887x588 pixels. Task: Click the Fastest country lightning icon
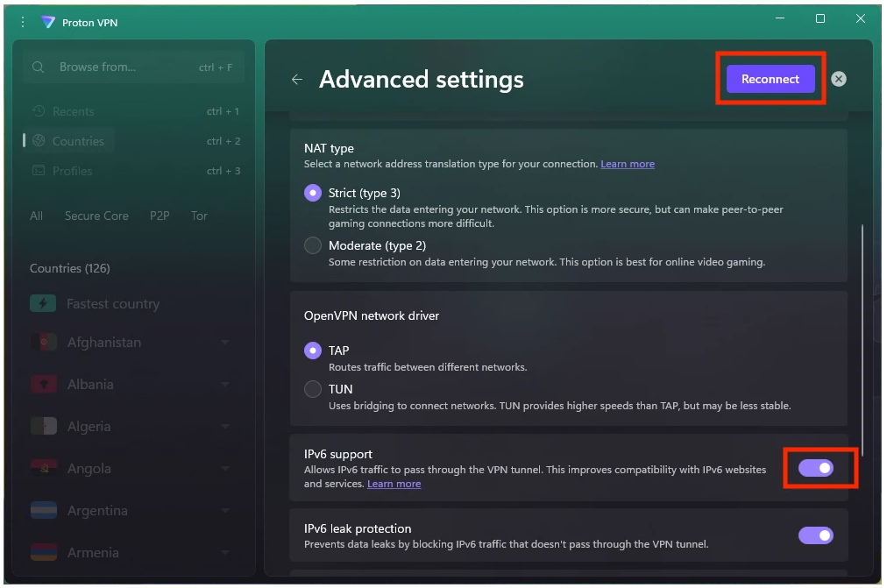[43, 304]
